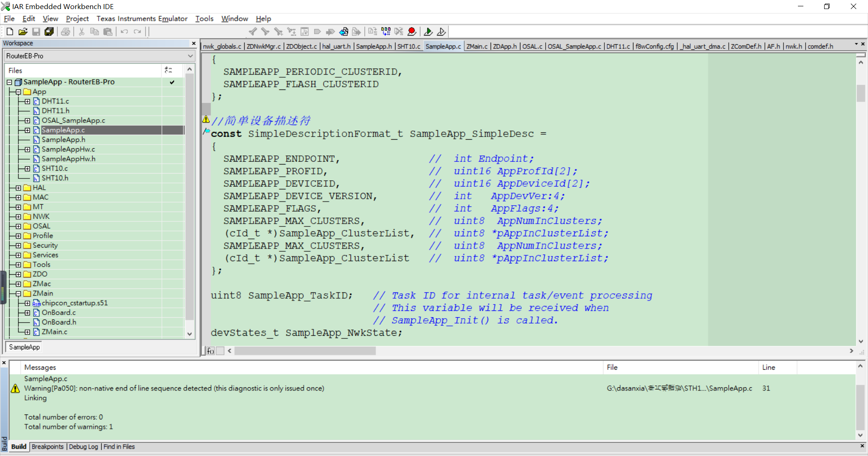
Task: Switch to the Breakpoints tab at bottom
Action: pos(47,447)
